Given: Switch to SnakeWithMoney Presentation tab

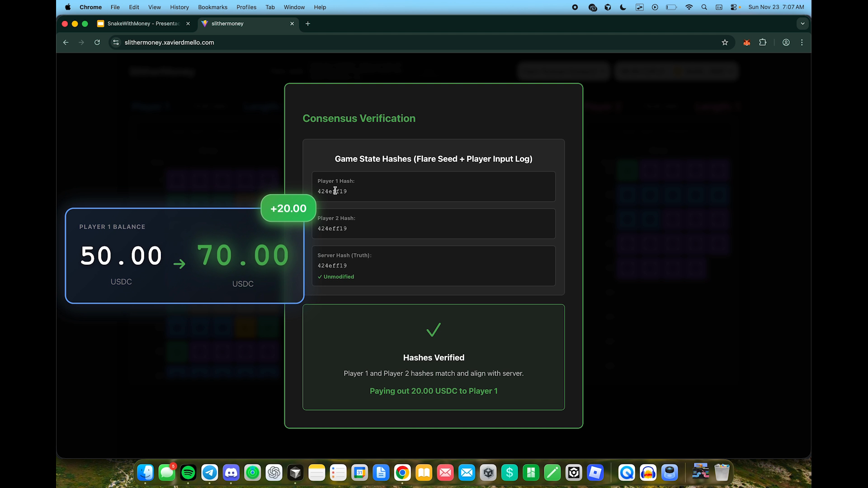Looking at the screenshot, I should tap(143, 23).
